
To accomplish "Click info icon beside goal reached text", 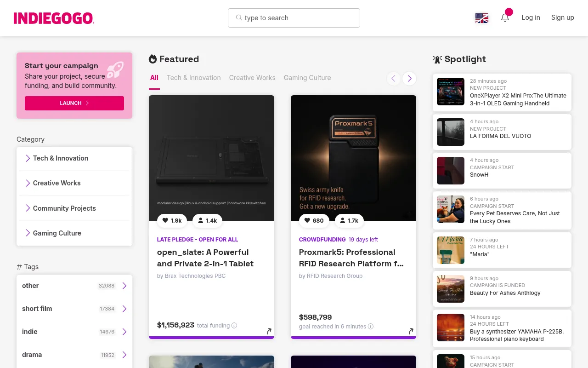I will 371,327.
